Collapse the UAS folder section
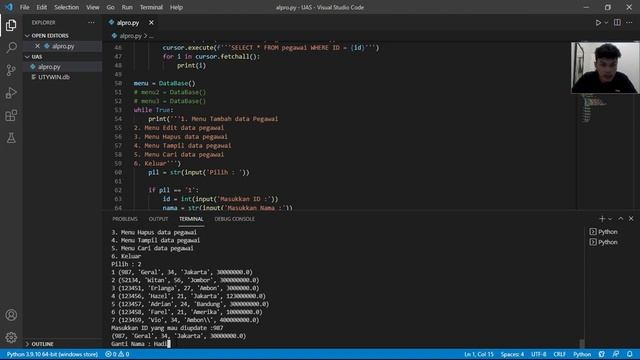640x360 pixels. pyautogui.click(x=37, y=57)
